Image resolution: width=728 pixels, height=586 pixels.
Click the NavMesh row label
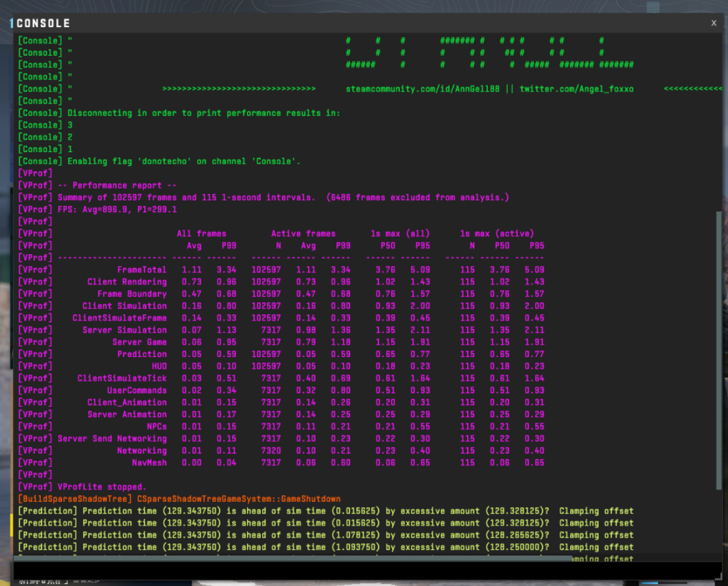149,462
